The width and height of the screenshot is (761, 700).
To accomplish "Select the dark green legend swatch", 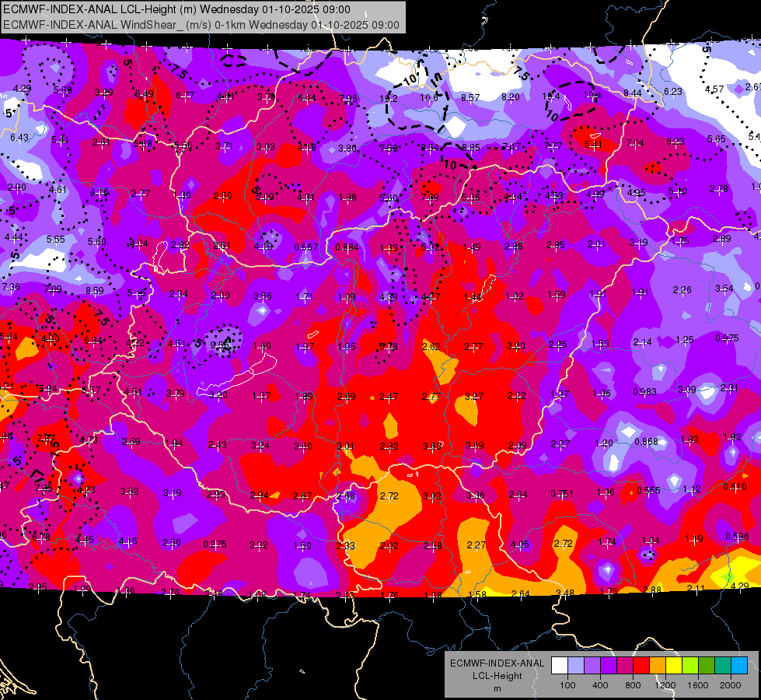I will (x=707, y=666).
